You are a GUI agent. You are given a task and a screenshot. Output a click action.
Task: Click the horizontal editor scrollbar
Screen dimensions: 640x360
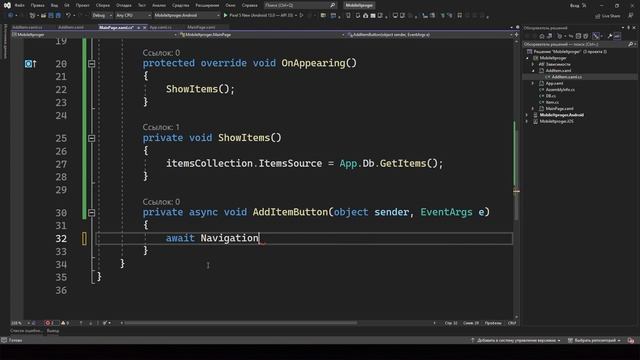[x=241, y=323]
